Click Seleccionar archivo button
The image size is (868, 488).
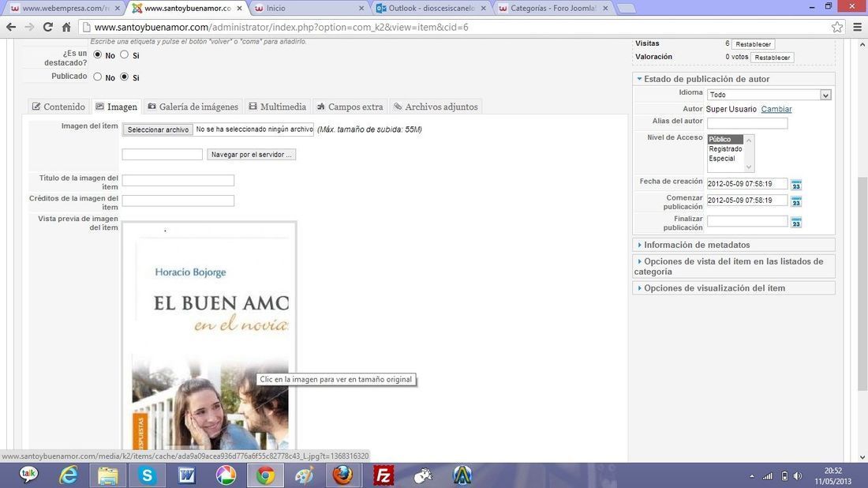(159, 130)
